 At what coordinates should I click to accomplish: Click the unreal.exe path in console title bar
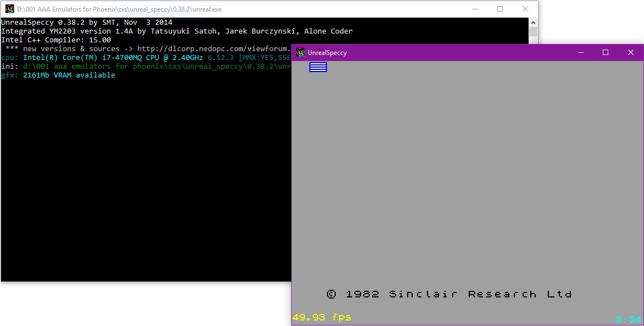point(119,9)
